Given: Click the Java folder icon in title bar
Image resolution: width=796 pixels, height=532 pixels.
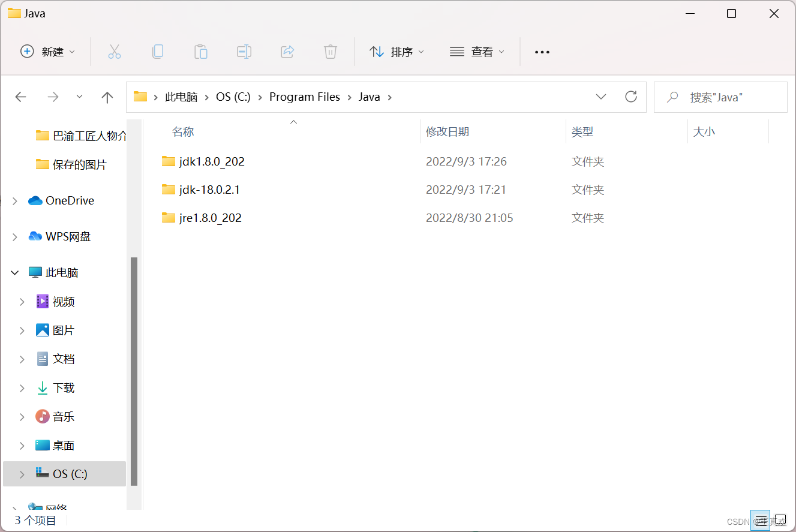Looking at the screenshot, I should [x=14, y=13].
